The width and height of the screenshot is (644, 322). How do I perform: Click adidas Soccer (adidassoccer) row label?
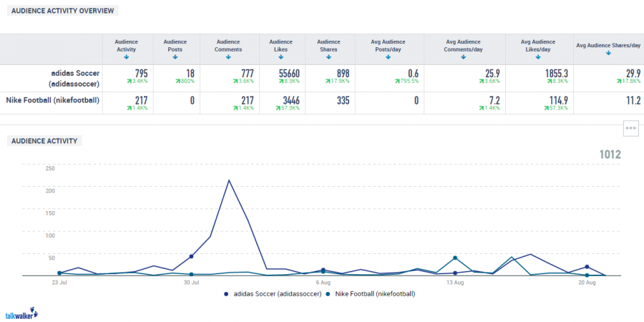point(75,77)
